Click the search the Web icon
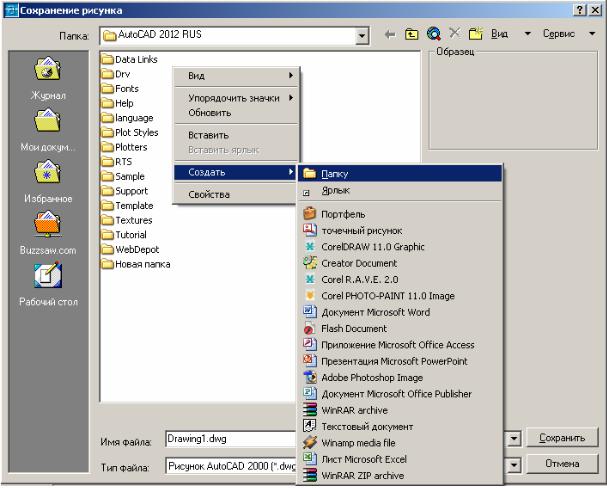607x488 pixels. tap(434, 34)
